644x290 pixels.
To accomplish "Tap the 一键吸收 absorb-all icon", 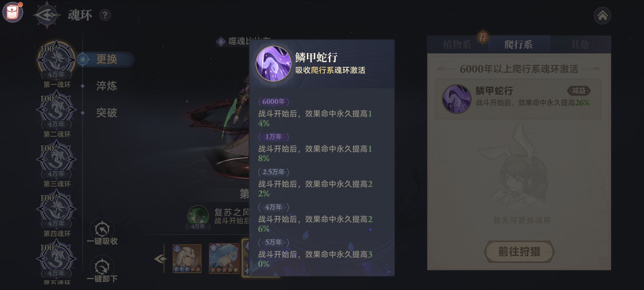I will 102,233.
